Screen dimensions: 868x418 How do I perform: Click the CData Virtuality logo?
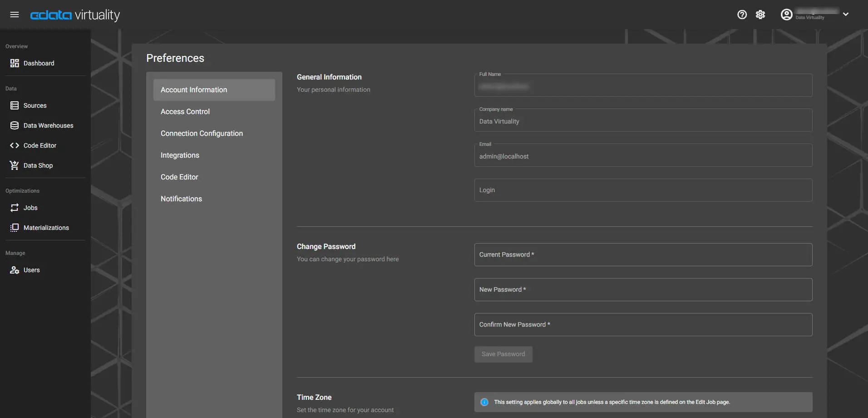click(75, 15)
